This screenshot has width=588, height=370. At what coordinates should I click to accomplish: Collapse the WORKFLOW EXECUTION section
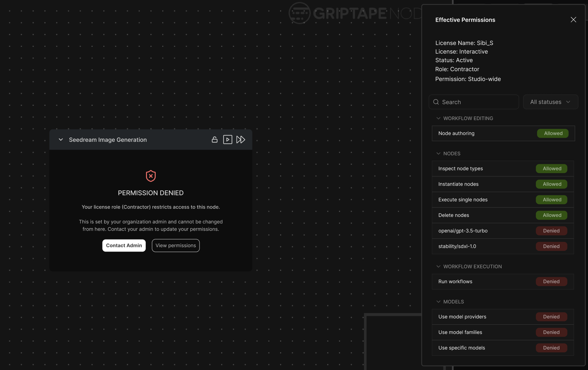click(438, 267)
